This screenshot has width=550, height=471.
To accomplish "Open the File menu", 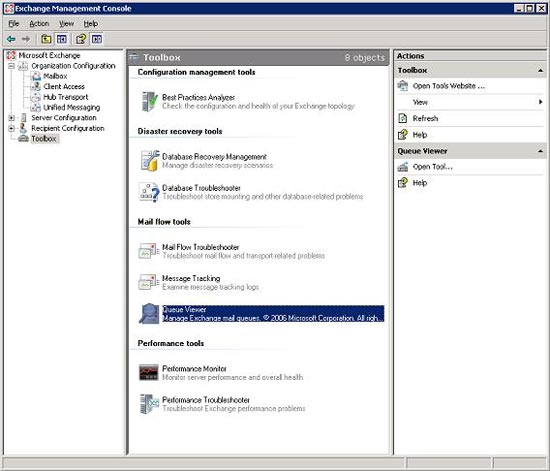I will (14, 24).
